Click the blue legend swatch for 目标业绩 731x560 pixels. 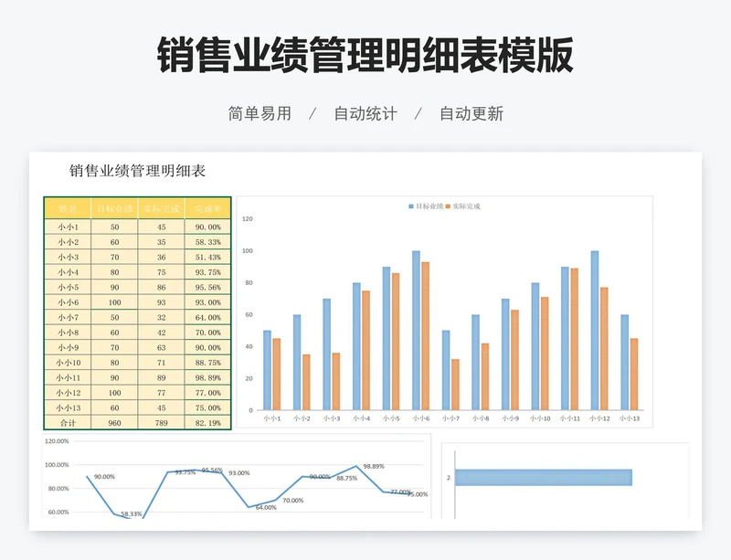click(411, 206)
